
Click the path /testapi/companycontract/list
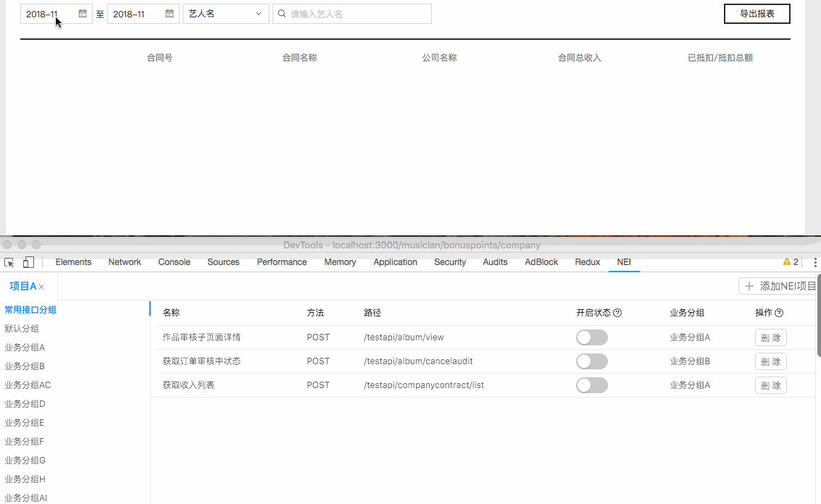click(424, 386)
